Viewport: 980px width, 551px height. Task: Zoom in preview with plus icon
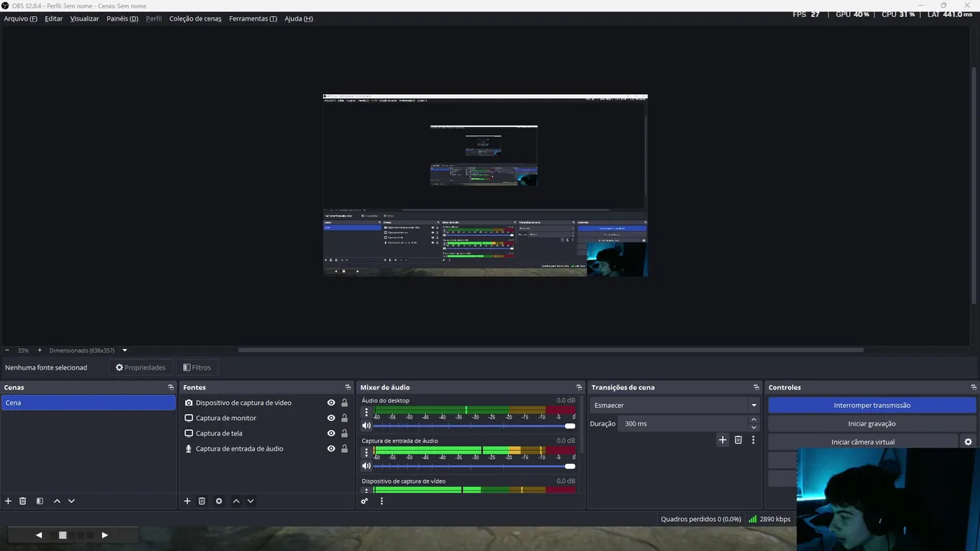click(x=40, y=350)
